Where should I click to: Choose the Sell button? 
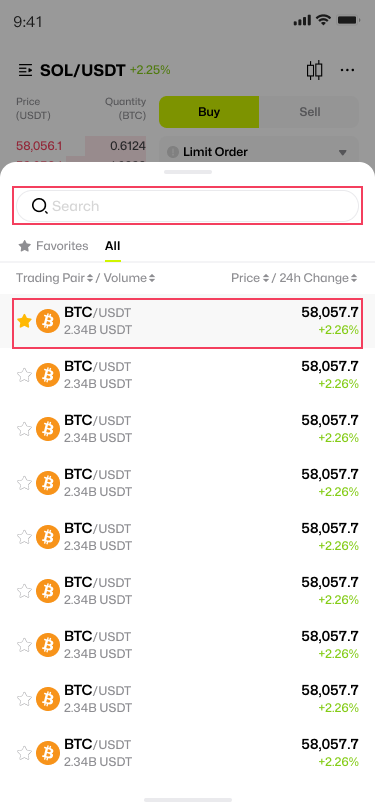click(309, 112)
